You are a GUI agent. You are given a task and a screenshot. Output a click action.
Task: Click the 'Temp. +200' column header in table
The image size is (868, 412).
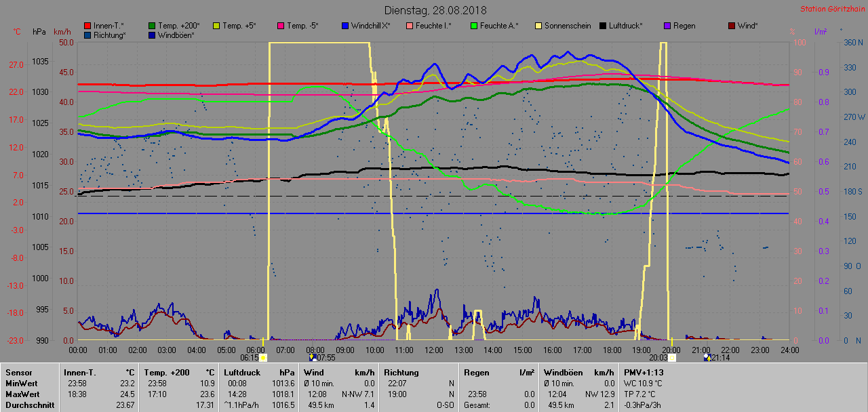click(x=167, y=372)
